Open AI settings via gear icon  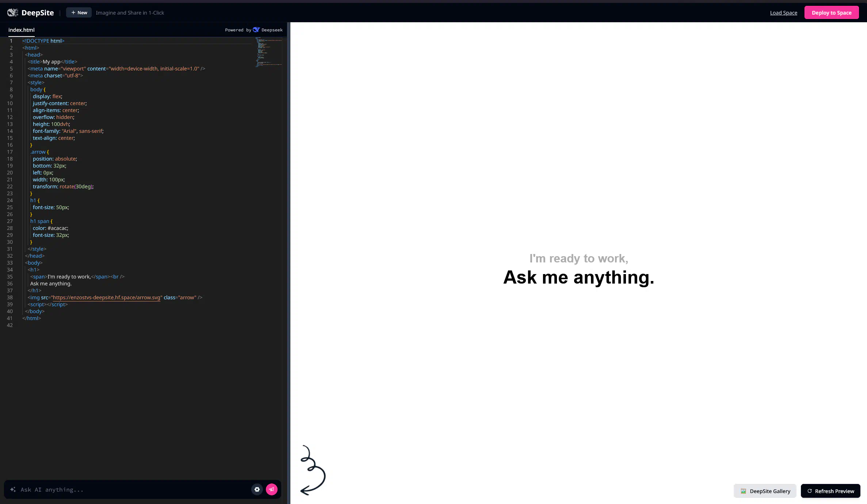[x=257, y=489]
